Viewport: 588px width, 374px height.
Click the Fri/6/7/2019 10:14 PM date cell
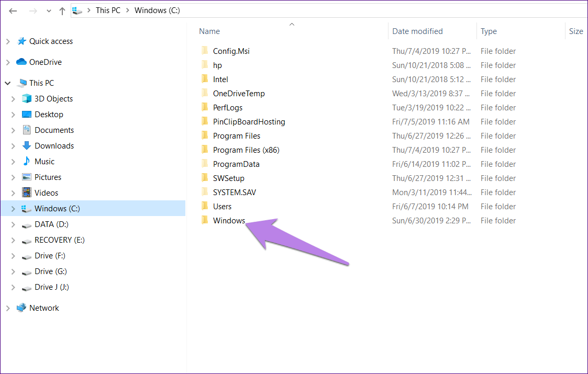[430, 207]
